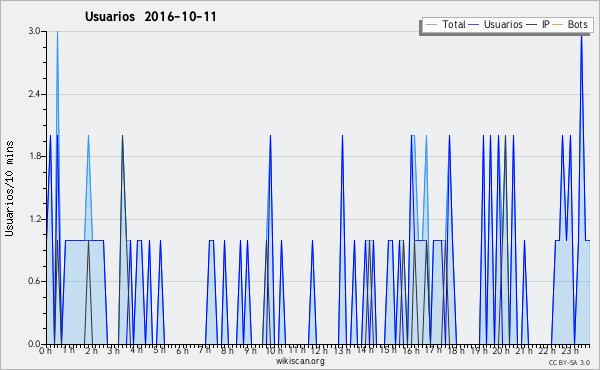
Task: Click the 5 h x-axis label
Action: coord(159,350)
